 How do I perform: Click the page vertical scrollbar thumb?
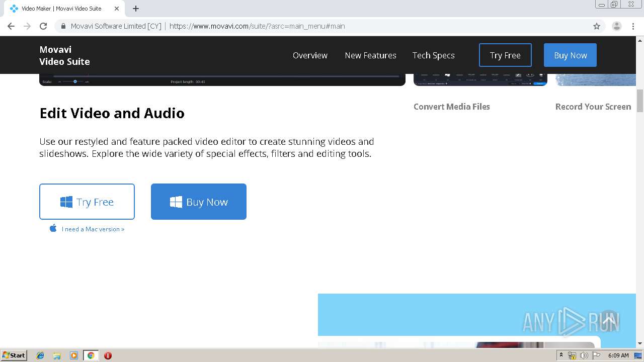pos(640,101)
